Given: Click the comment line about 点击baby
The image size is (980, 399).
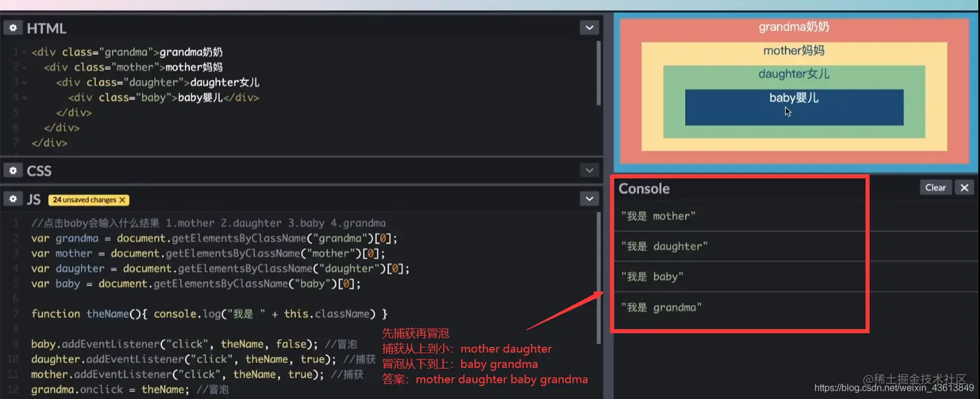Looking at the screenshot, I should [208, 223].
